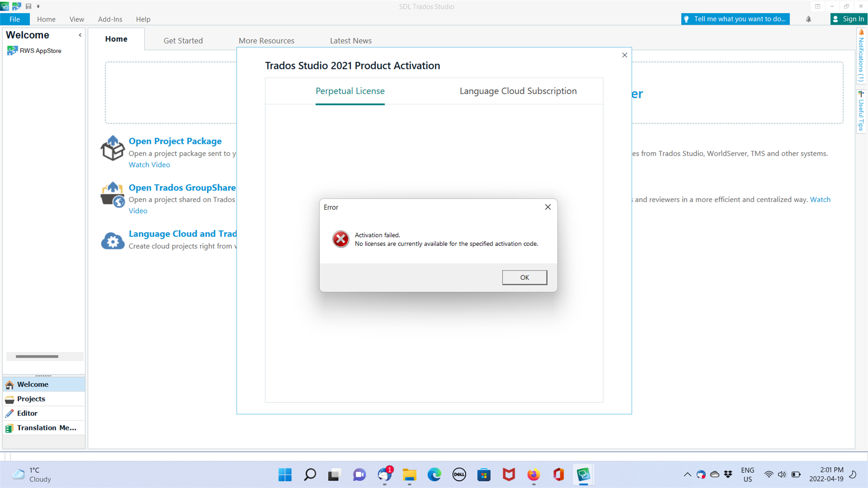Click the ENG US language indicator
Viewport: 868px width, 488px height.
click(747, 474)
